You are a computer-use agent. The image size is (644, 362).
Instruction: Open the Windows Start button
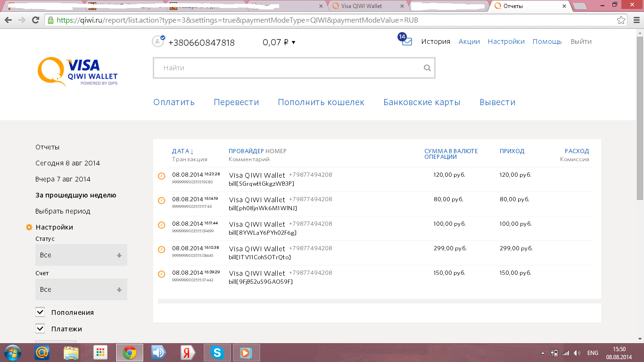point(13,353)
